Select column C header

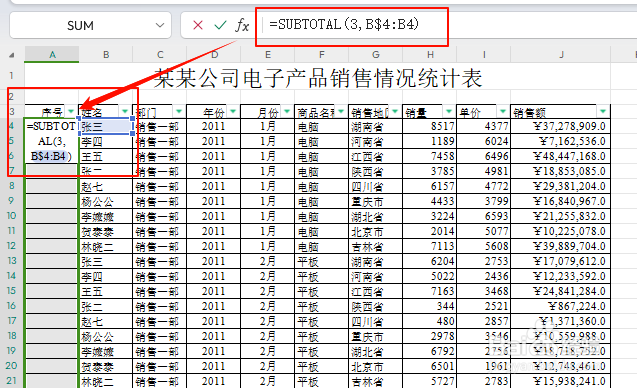tap(160, 54)
